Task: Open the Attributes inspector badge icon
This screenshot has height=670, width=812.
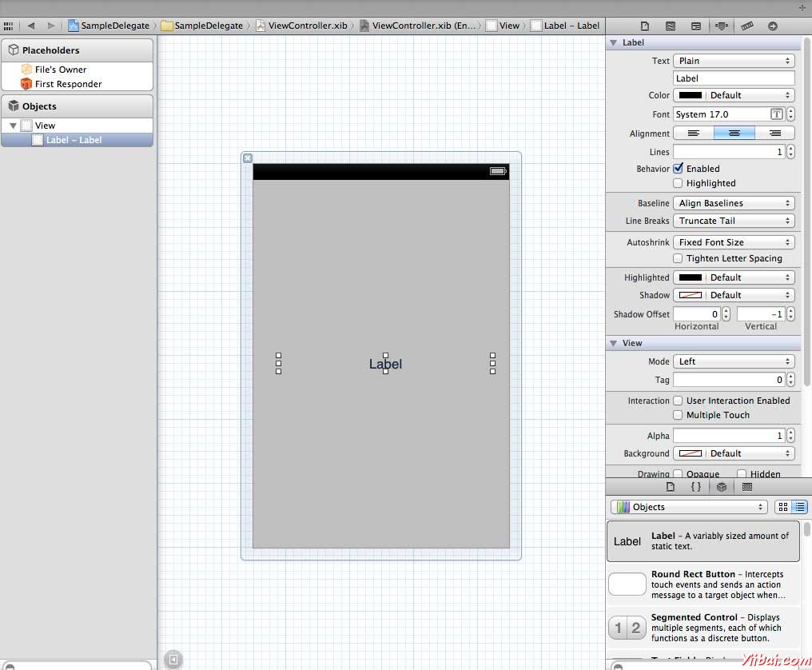Action: point(722,25)
